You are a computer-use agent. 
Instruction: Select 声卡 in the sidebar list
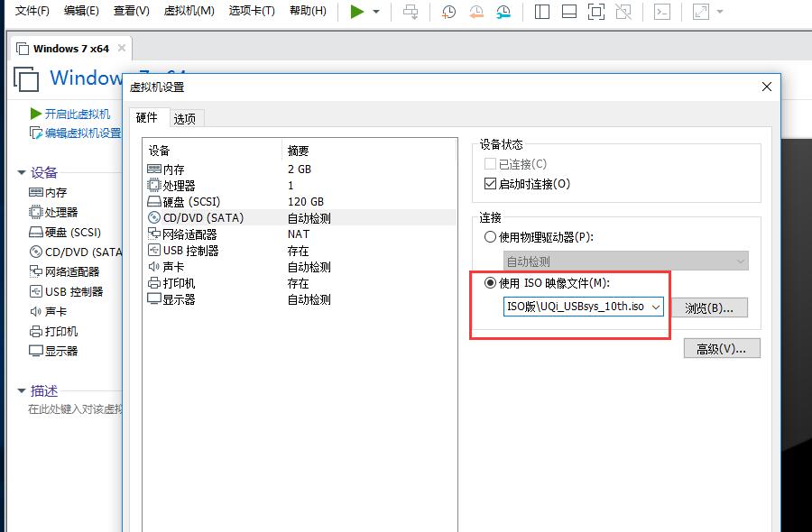click(x=48, y=312)
